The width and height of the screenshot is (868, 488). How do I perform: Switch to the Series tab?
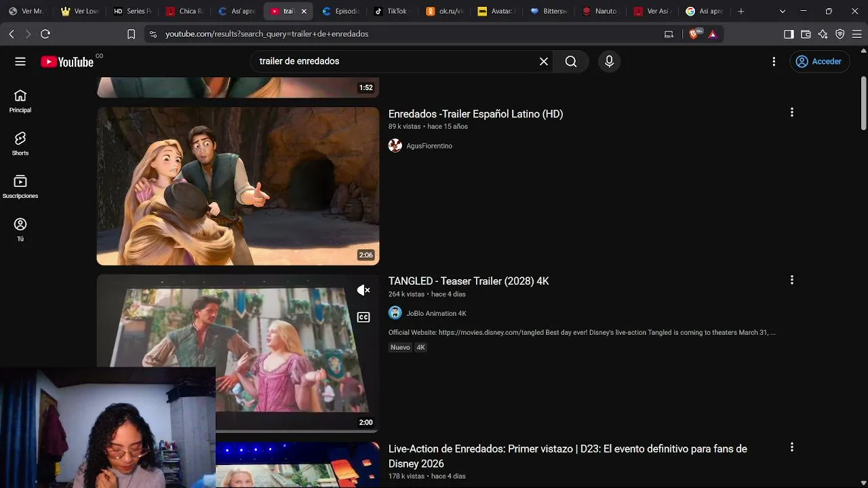pos(133,12)
